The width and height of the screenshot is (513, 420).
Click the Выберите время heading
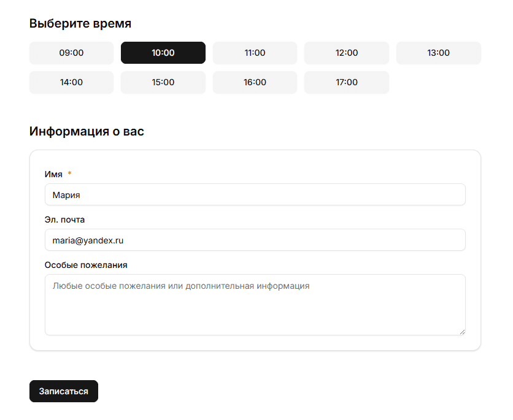point(80,24)
